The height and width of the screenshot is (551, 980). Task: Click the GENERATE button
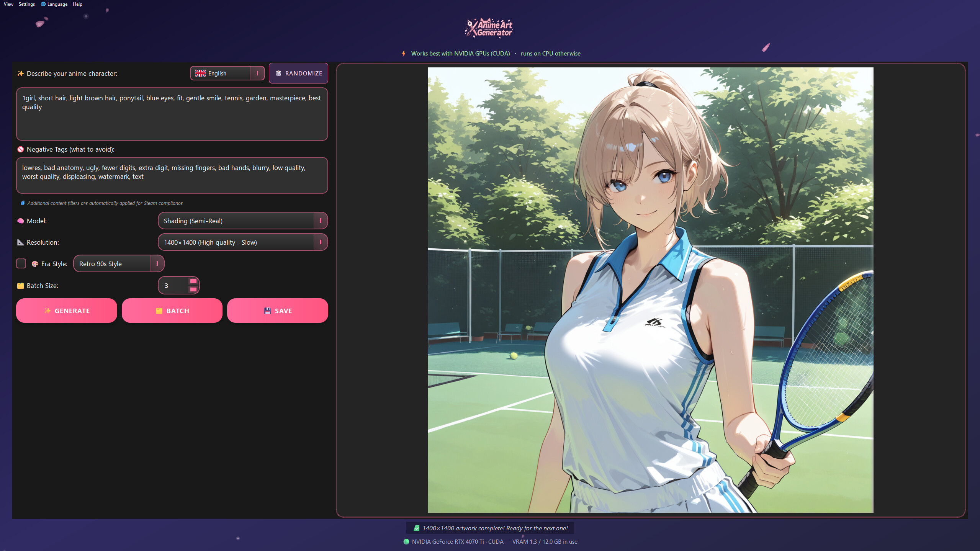coord(67,311)
